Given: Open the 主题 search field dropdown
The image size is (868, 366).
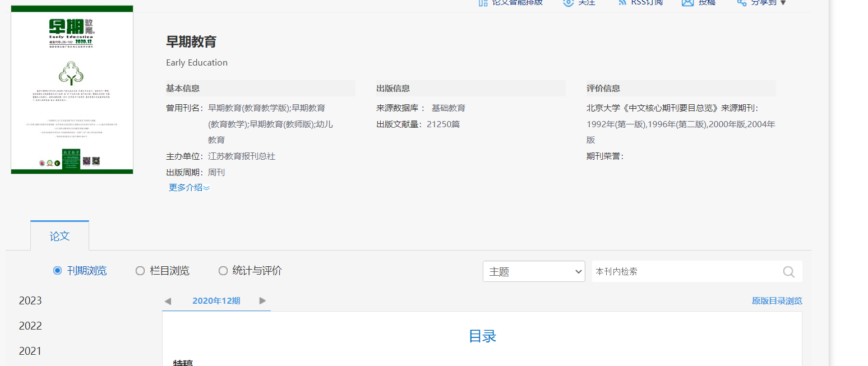Looking at the screenshot, I should click(x=533, y=272).
